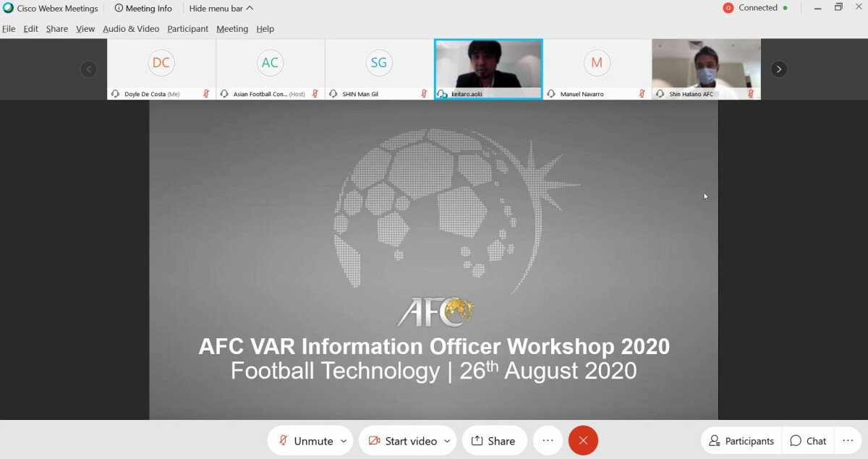Open more options beside Share button

coord(548,441)
